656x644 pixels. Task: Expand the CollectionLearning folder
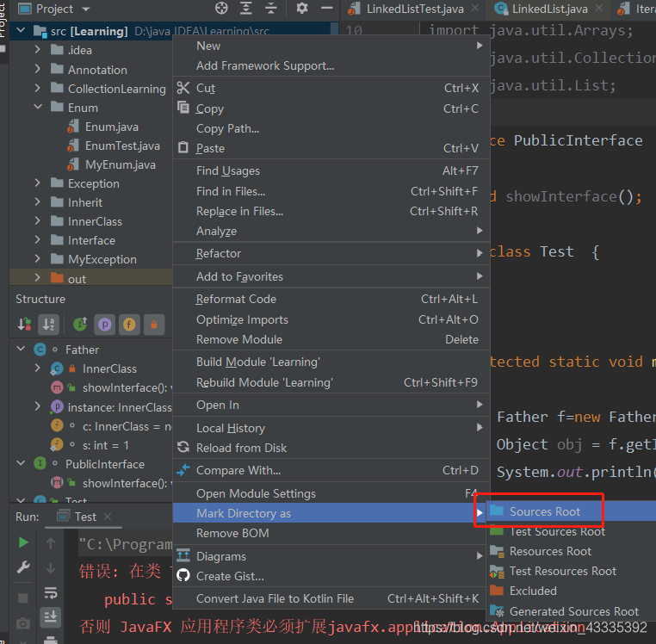tap(38, 89)
